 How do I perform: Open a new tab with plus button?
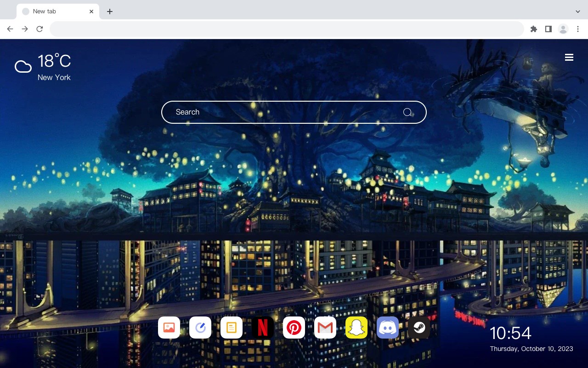(x=109, y=11)
